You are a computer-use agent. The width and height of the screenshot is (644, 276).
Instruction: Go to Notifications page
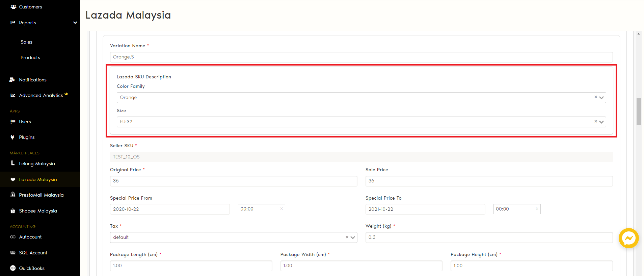pos(33,80)
